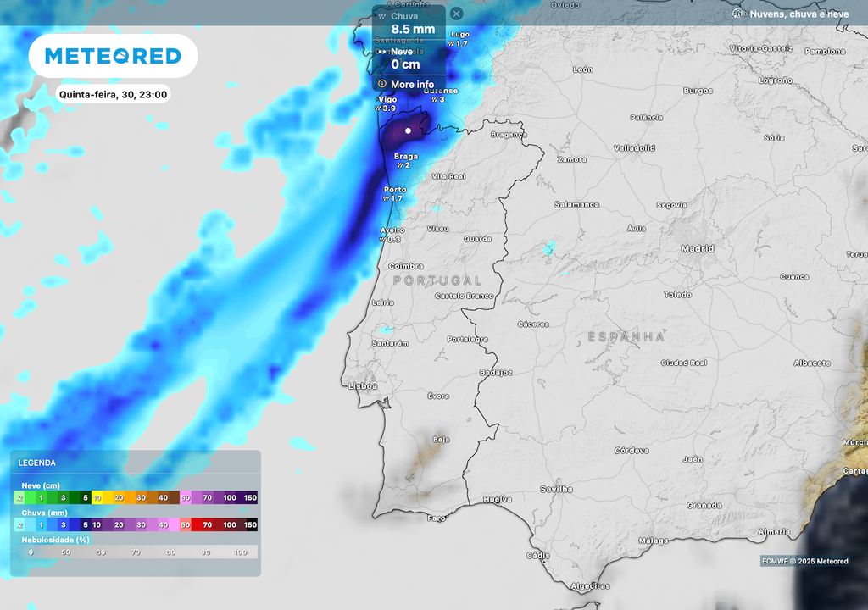
Task: Click the Quinta-feira, 30, 23:00 timestamp label
Action: [114, 93]
